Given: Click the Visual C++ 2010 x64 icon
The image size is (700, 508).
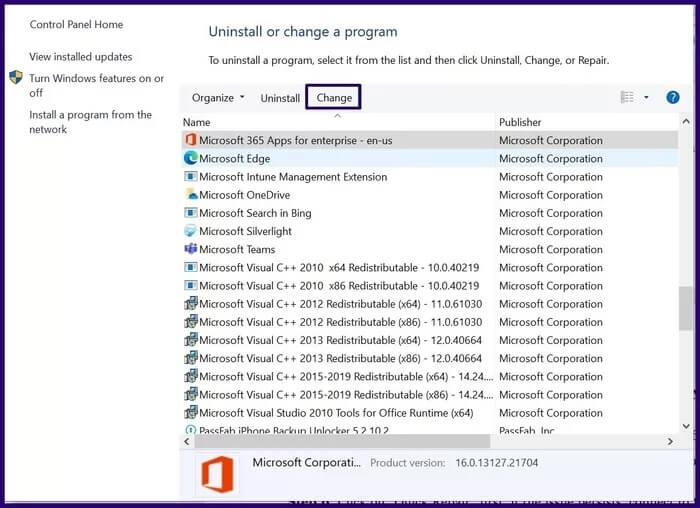Looking at the screenshot, I should point(191,267).
